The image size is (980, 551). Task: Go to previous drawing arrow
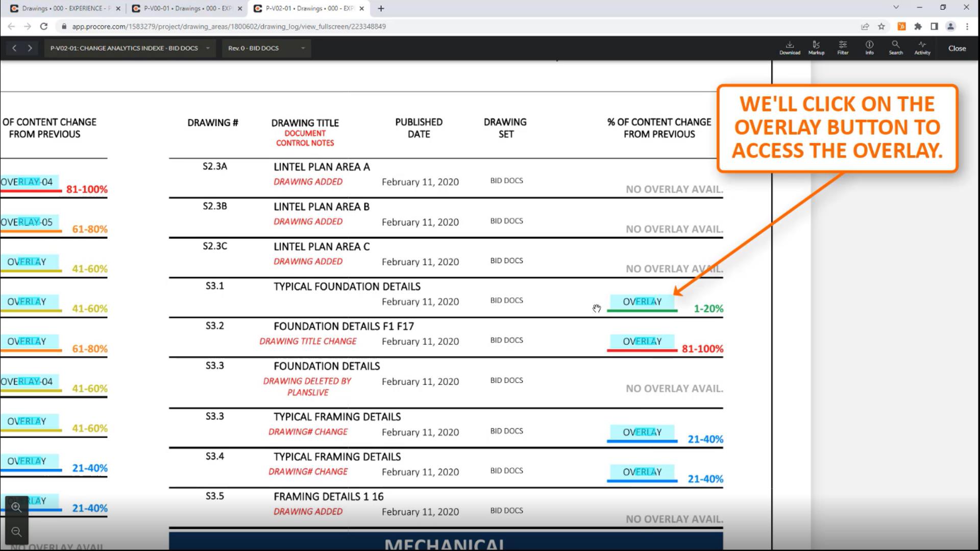click(x=14, y=48)
